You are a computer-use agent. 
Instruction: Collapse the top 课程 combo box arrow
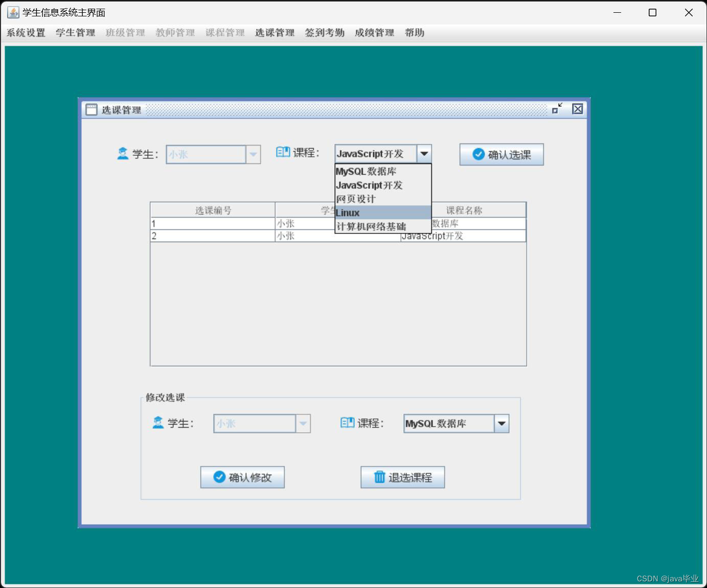point(424,154)
